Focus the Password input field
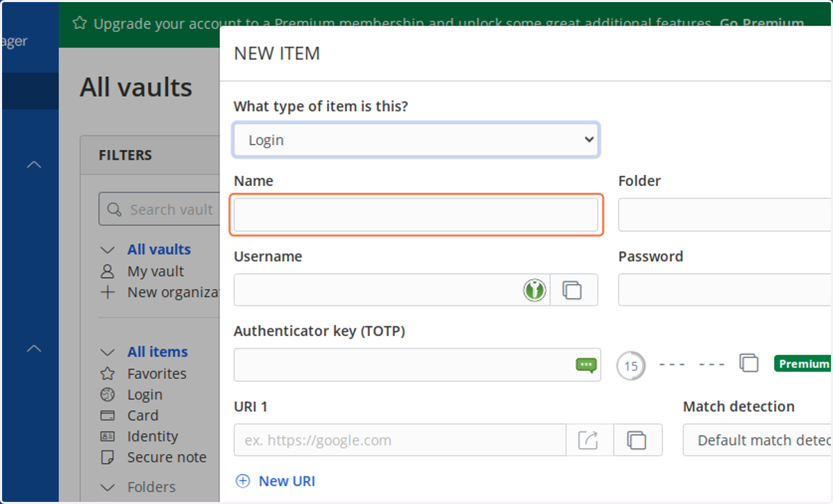Screen dimensions: 833x504 [725, 289]
